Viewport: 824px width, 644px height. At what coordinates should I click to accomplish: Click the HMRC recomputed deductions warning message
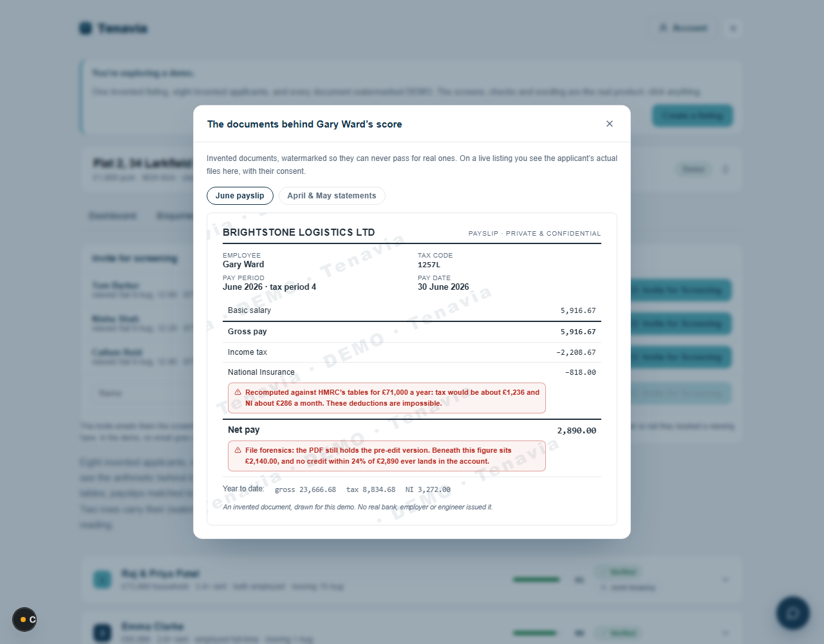(x=387, y=398)
